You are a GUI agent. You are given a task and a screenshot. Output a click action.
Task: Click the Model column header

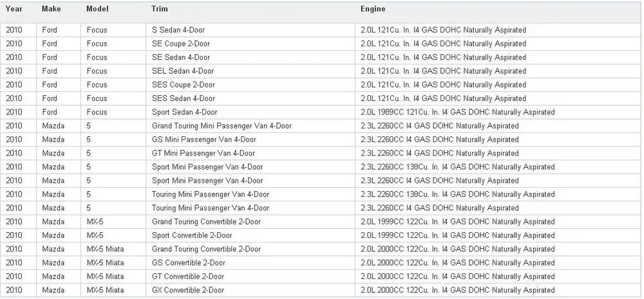(x=97, y=9)
